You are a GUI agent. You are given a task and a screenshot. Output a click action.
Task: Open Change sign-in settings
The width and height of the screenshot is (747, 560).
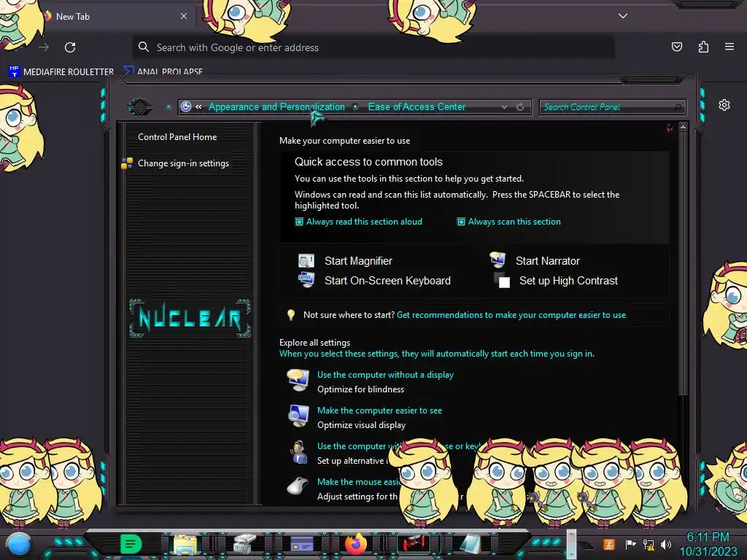point(183,163)
